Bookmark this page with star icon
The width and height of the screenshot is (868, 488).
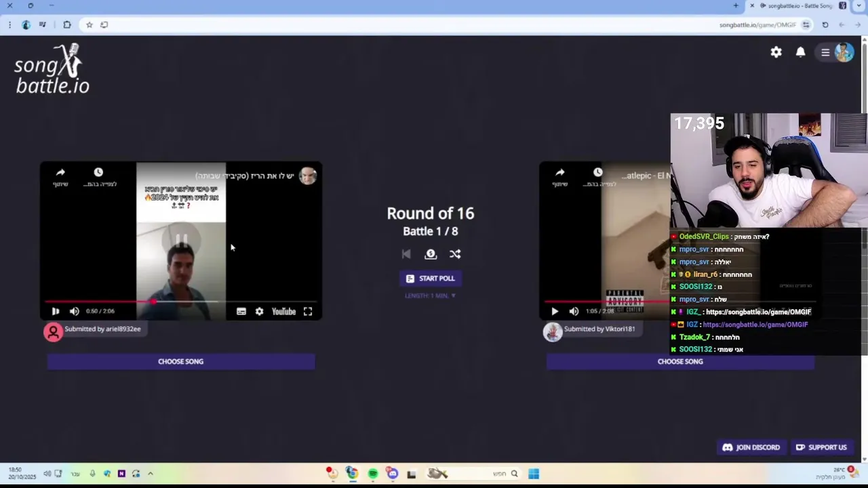coord(89,25)
